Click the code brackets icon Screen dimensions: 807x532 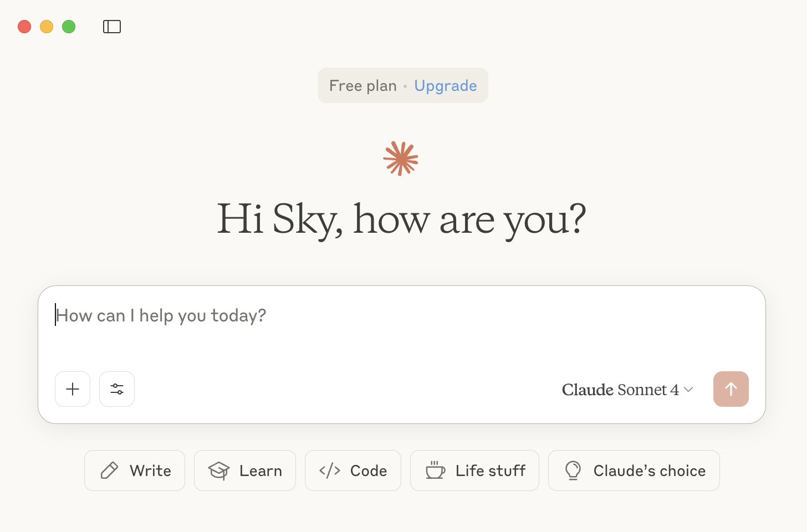pos(330,470)
